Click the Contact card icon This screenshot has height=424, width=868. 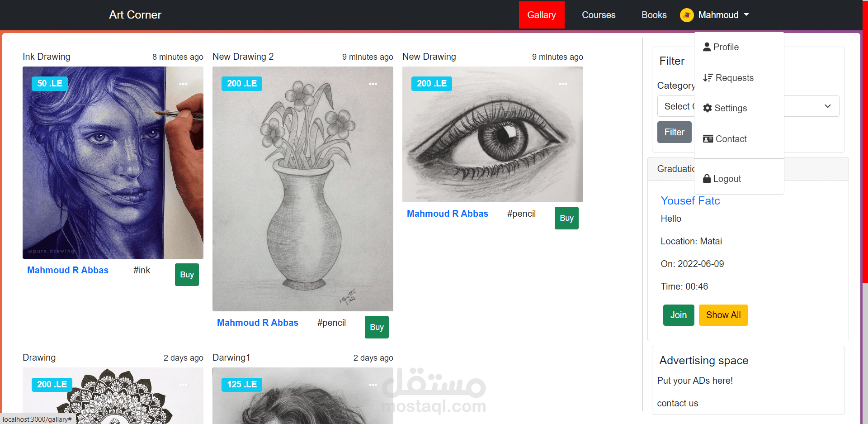708,138
